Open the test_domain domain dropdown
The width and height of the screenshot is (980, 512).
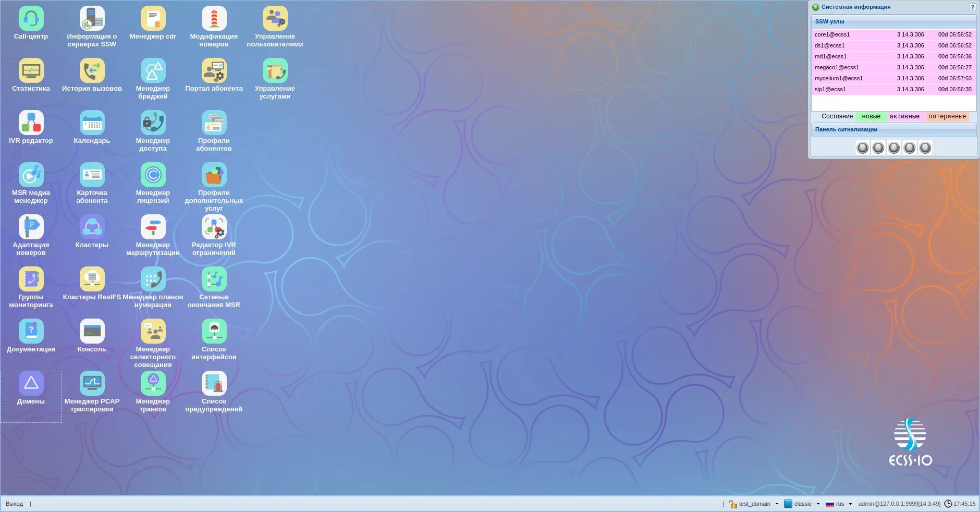point(754,504)
